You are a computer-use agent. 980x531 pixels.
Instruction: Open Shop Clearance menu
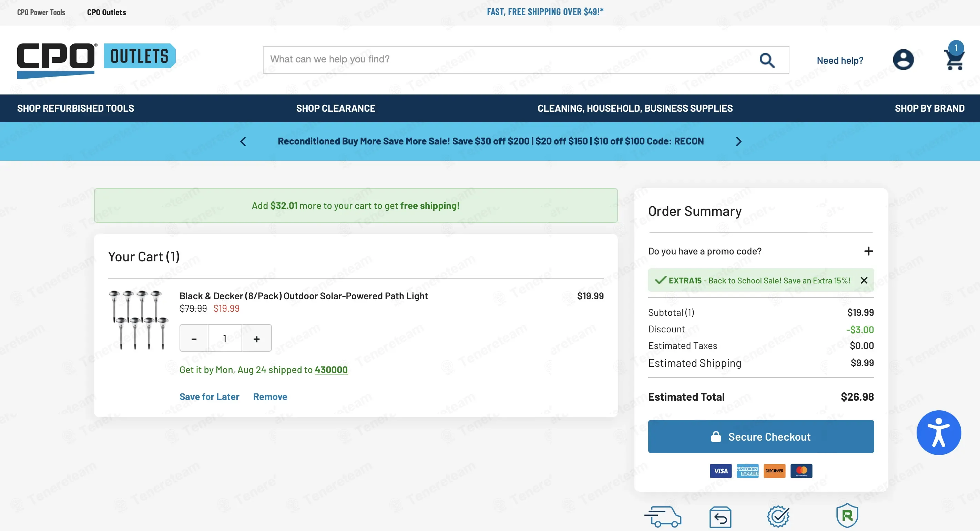336,109
